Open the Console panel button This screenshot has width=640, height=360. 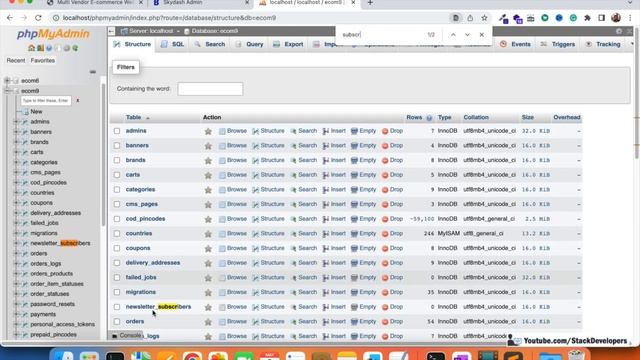click(126, 336)
